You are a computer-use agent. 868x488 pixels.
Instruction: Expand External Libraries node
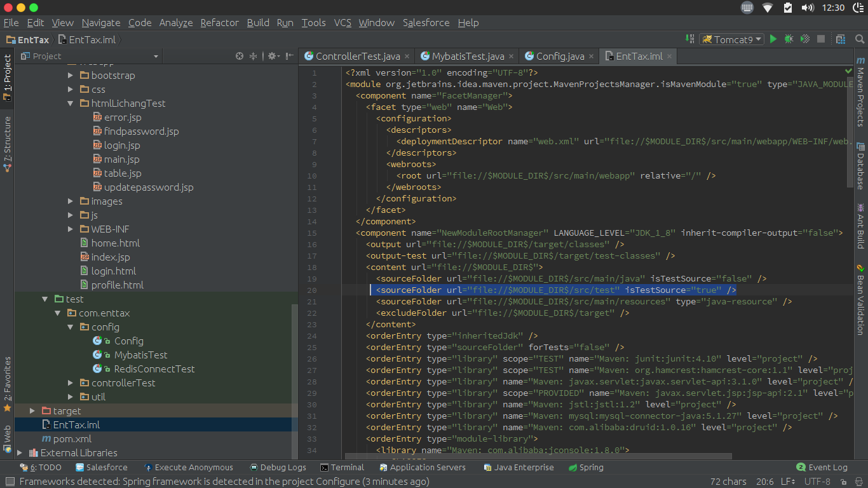click(20, 452)
